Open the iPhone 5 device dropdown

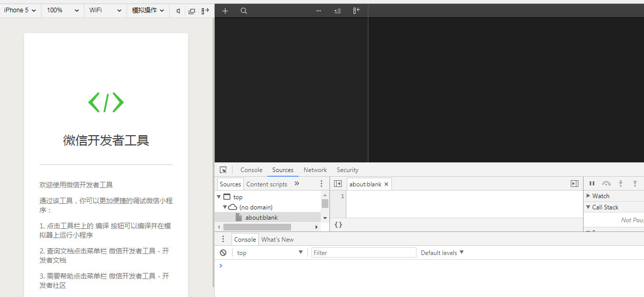point(20,10)
